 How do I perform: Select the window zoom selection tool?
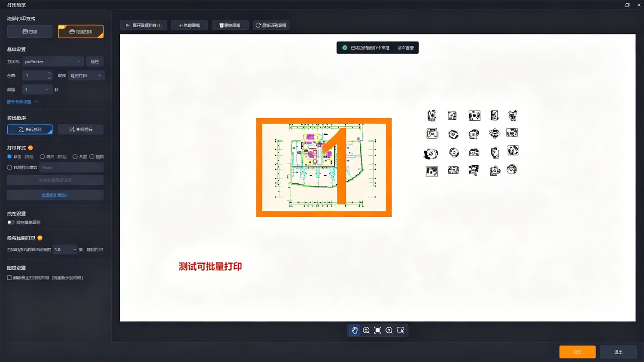[401, 330]
